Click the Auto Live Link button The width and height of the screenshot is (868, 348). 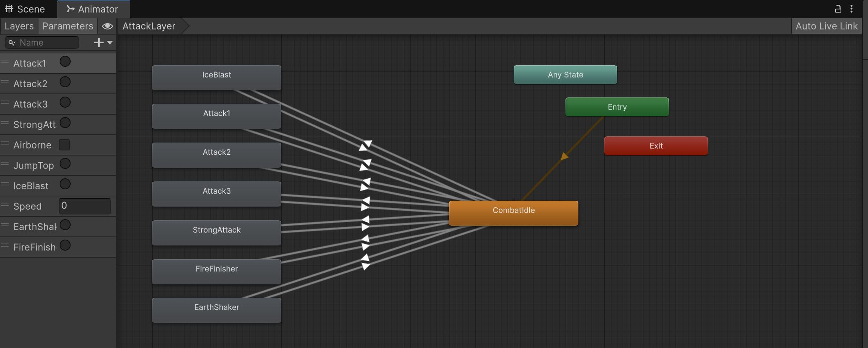826,26
